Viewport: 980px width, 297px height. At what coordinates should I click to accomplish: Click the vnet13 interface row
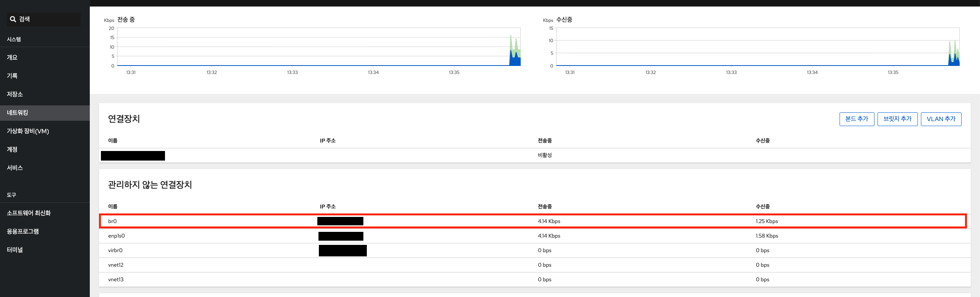(x=116, y=279)
